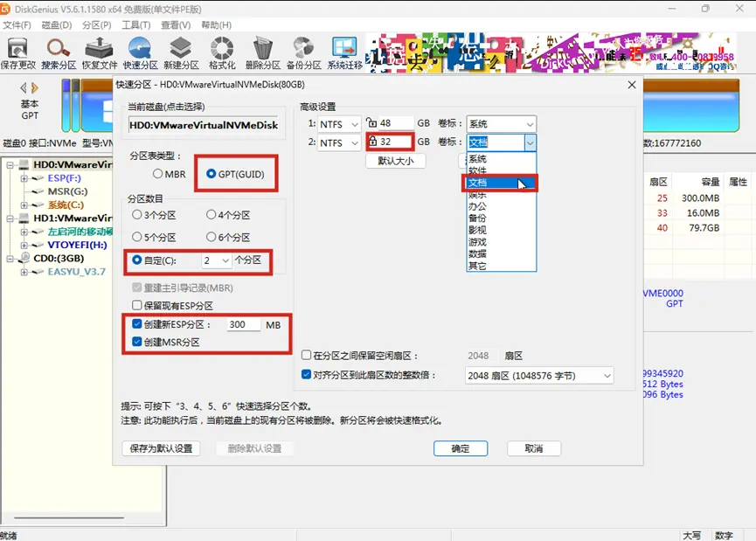The image size is (756, 541).
Task: Click the horizontal scrollbar under the disk tree
Action: (x=68, y=518)
